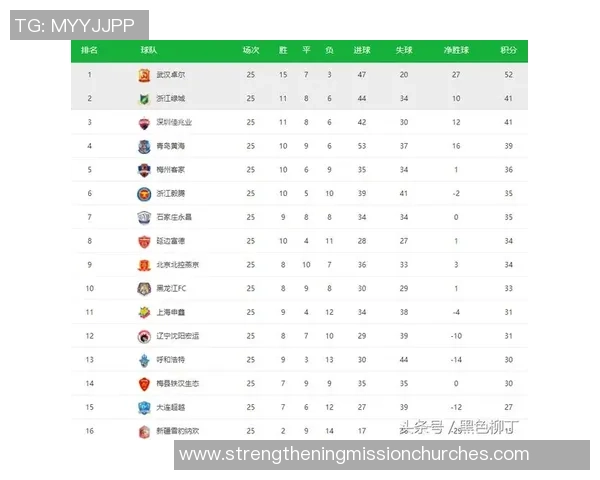Click the 石家庄永昌 team logo icon
Screen dimensions: 600x480
pyautogui.click(x=144, y=217)
